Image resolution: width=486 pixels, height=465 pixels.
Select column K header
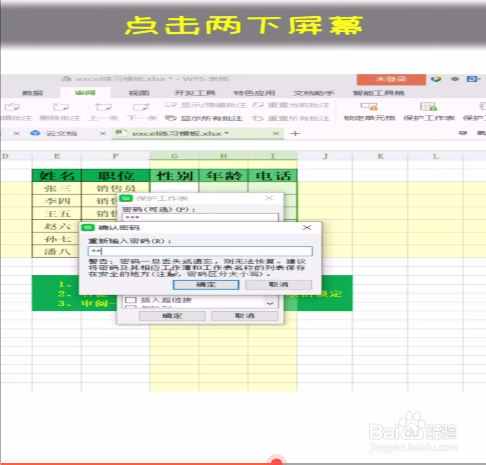coord(380,156)
